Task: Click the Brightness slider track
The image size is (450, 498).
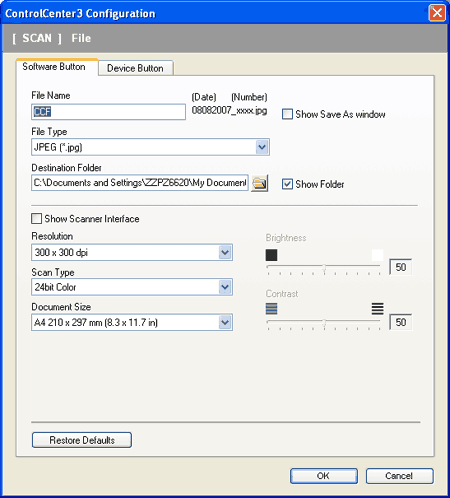Action: (323, 266)
